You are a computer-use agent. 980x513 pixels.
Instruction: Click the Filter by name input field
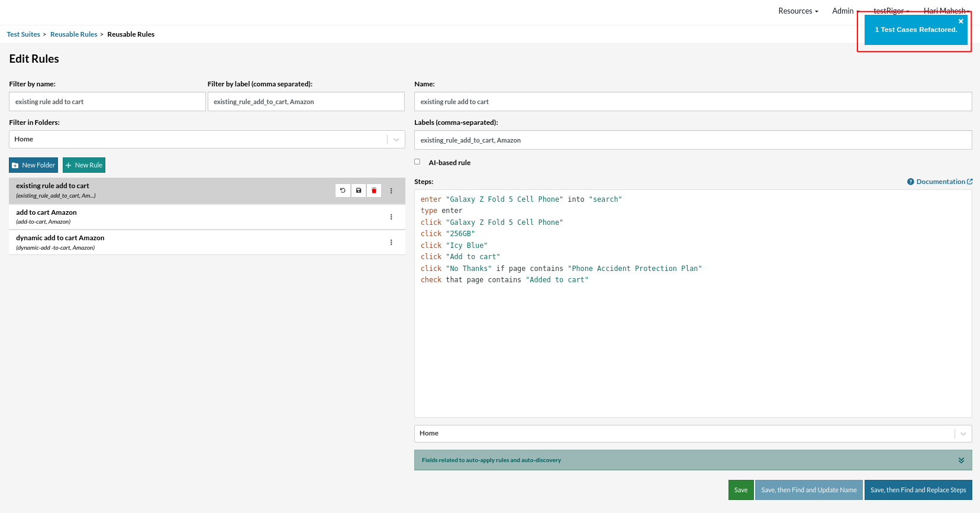coord(107,102)
